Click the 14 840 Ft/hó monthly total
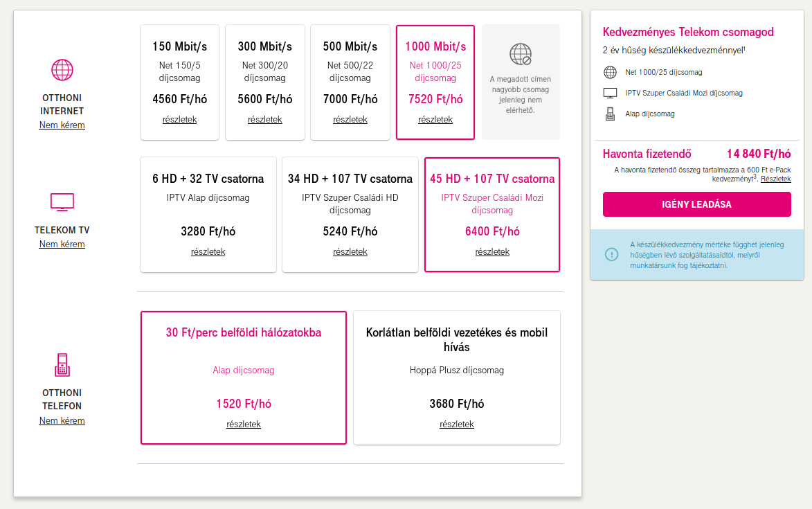812x509 pixels. click(759, 154)
